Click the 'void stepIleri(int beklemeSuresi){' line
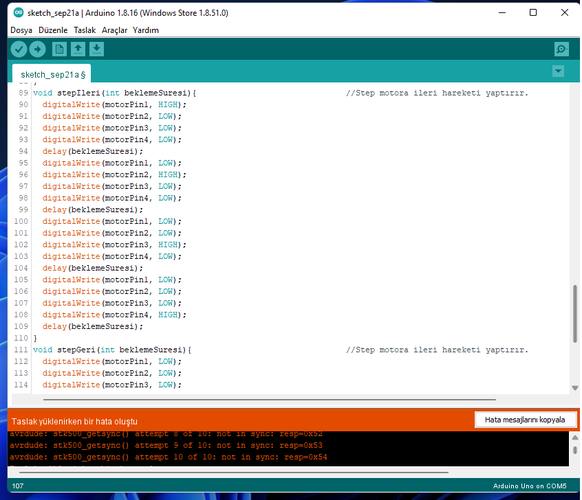 pos(114,93)
